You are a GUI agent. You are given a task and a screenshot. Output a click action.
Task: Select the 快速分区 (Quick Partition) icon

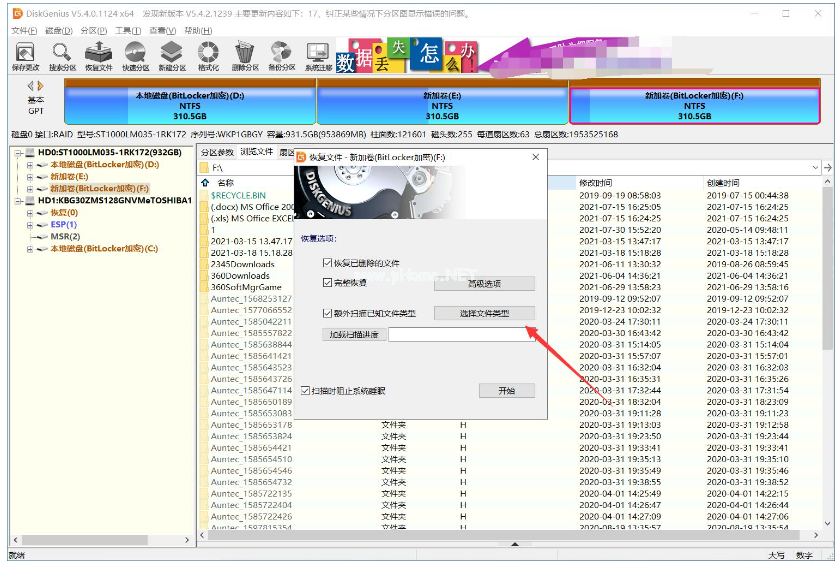click(x=135, y=55)
